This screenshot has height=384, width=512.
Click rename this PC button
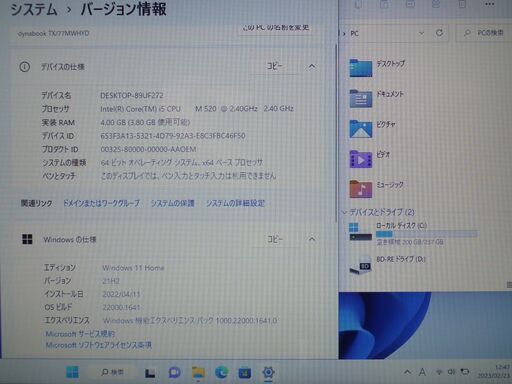276,28
